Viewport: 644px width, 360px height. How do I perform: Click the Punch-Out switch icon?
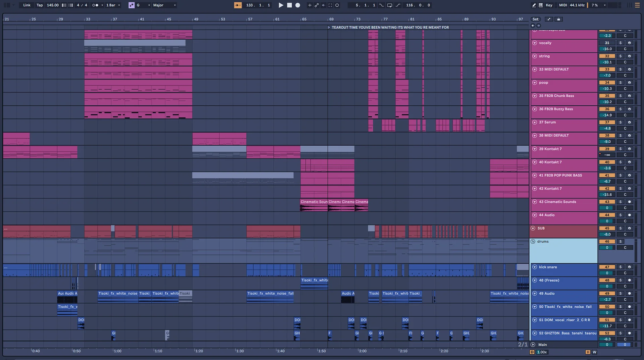398,5
